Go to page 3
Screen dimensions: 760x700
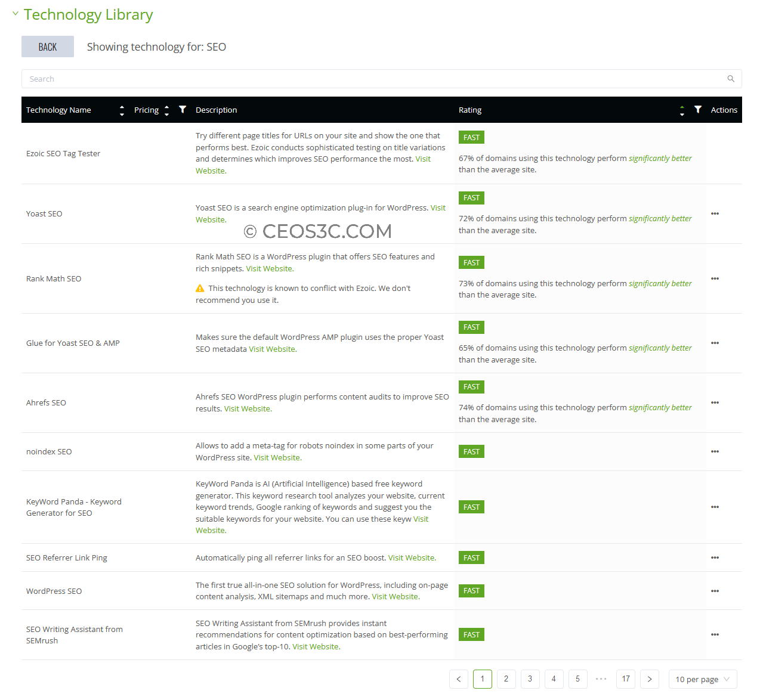(530, 679)
